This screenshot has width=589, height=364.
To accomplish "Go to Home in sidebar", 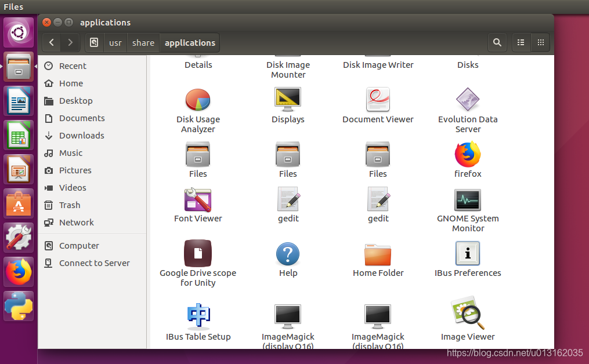I will [92, 83].
